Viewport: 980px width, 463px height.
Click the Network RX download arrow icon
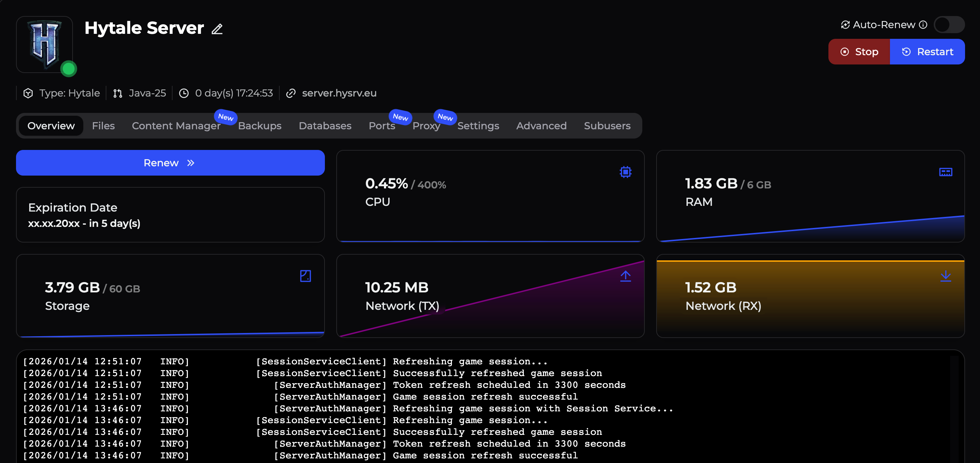click(945, 276)
